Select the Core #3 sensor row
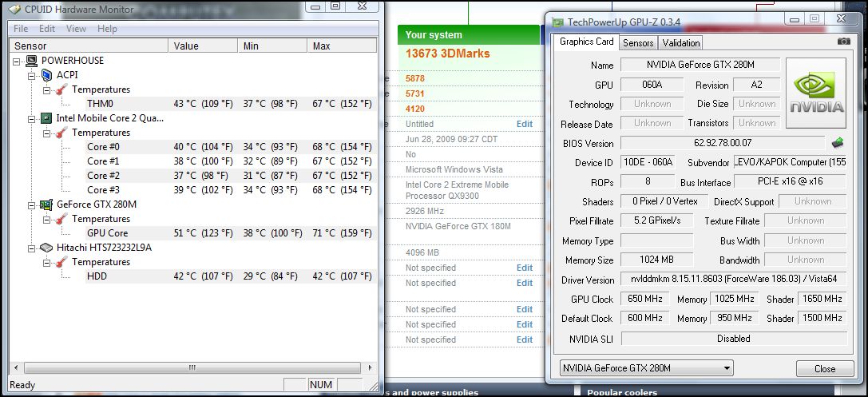The width and height of the screenshot is (868, 397). pos(231,190)
